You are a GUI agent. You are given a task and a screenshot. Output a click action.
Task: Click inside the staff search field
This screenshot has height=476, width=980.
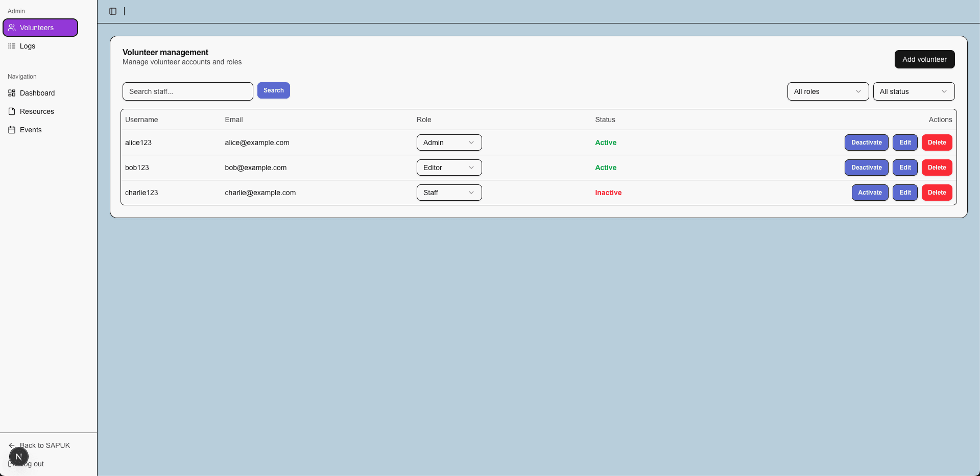(x=187, y=91)
